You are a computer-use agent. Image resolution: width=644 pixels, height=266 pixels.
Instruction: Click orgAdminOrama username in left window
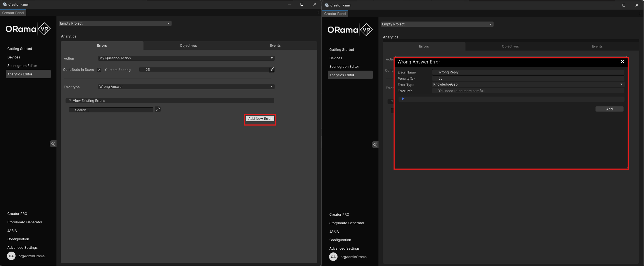(x=32, y=256)
